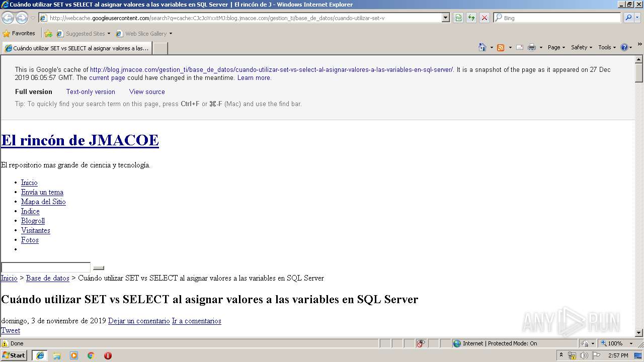The width and height of the screenshot is (644, 362).
Task: Refresh the page with the Refresh icon
Action: 471,18
